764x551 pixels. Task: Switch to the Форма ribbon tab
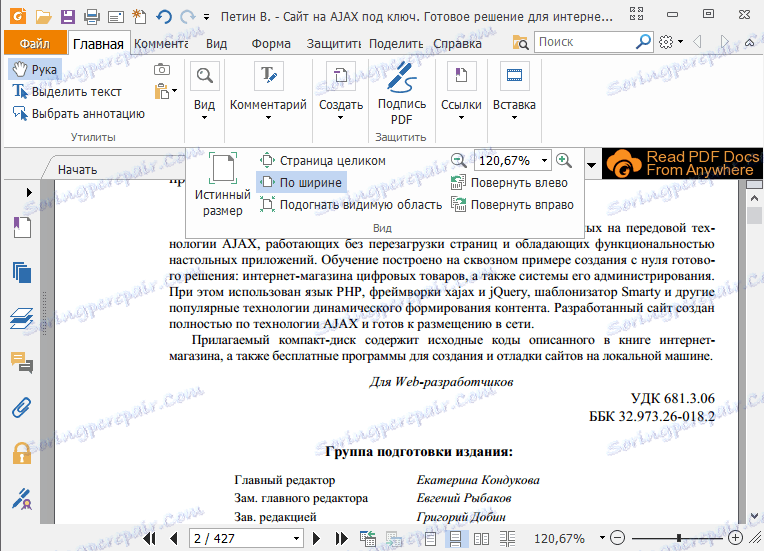pyautogui.click(x=271, y=44)
